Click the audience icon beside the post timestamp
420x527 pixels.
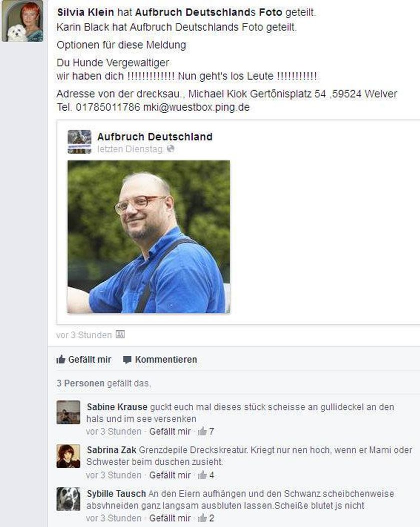pos(120,334)
